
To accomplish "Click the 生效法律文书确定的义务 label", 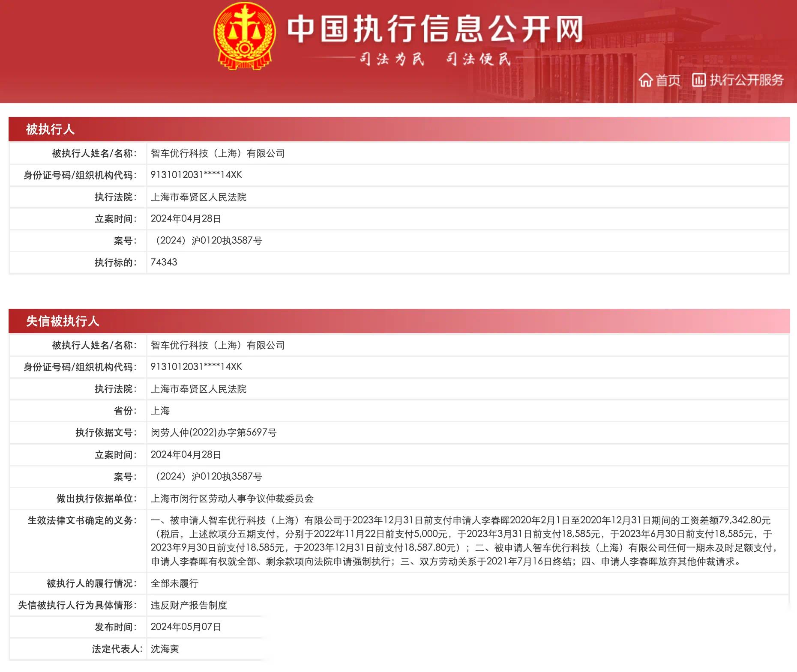I will [82, 520].
